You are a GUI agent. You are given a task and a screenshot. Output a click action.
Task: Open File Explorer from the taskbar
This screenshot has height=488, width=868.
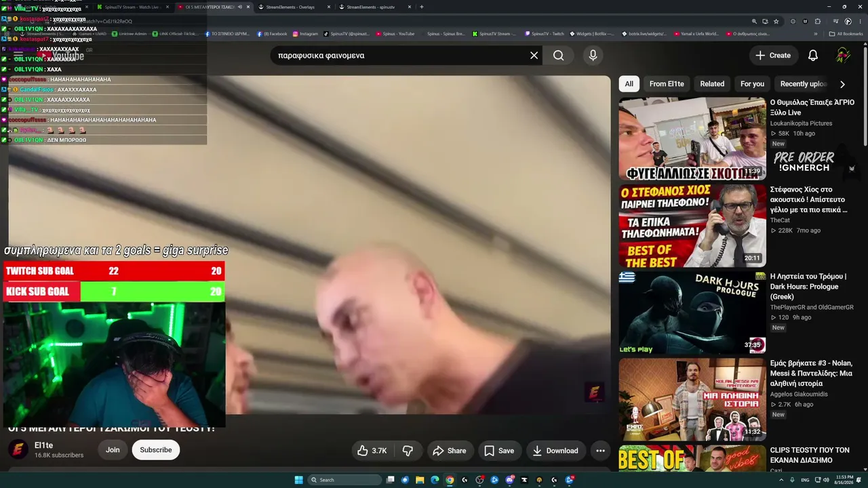point(420,480)
